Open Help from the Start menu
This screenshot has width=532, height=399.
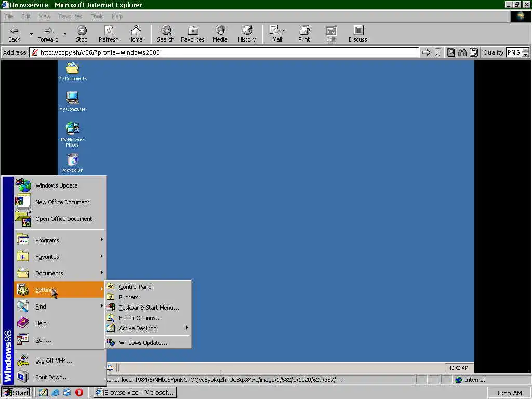click(x=60, y=323)
